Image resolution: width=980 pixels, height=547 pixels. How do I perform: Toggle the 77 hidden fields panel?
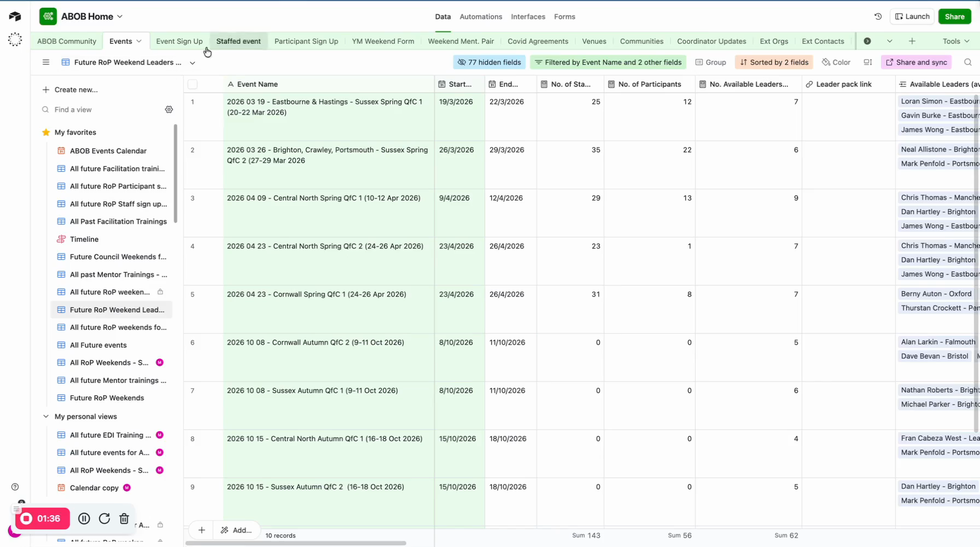(489, 62)
